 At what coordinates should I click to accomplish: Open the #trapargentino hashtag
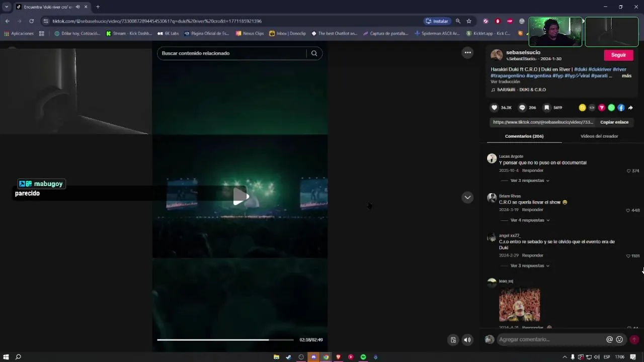[508, 75]
